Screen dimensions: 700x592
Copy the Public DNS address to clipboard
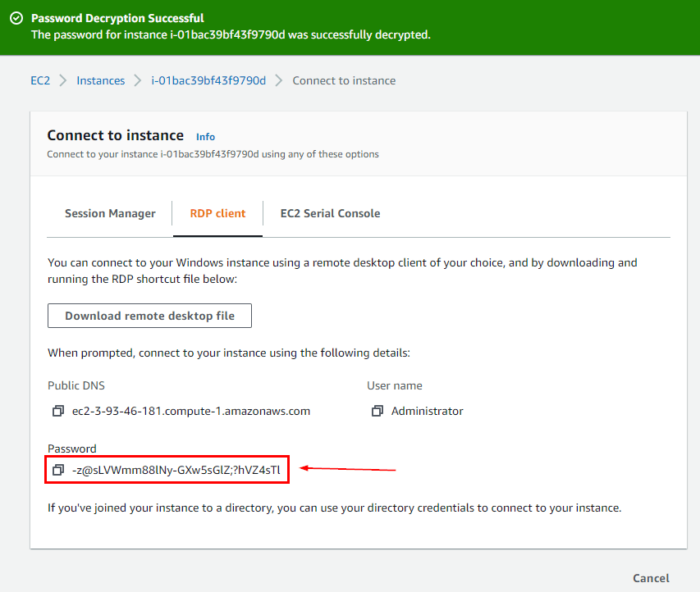(x=57, y=411)
